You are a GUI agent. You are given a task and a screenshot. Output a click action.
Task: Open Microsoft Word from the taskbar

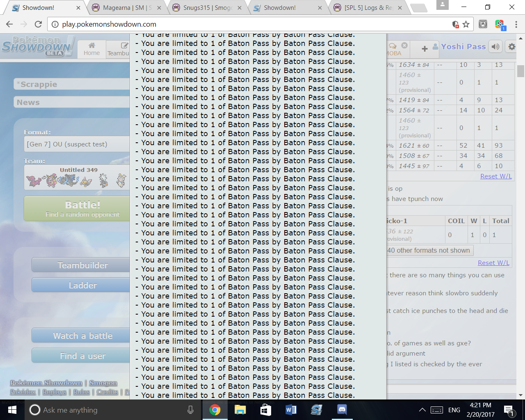pos(291,410)
